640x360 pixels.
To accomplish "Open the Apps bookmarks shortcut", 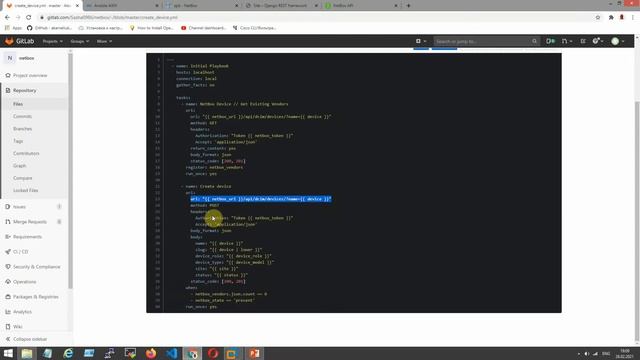I will coord(13,28).
